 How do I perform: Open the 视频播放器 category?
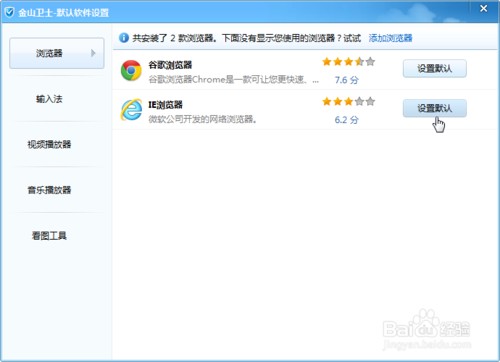(x=49, y=144)
